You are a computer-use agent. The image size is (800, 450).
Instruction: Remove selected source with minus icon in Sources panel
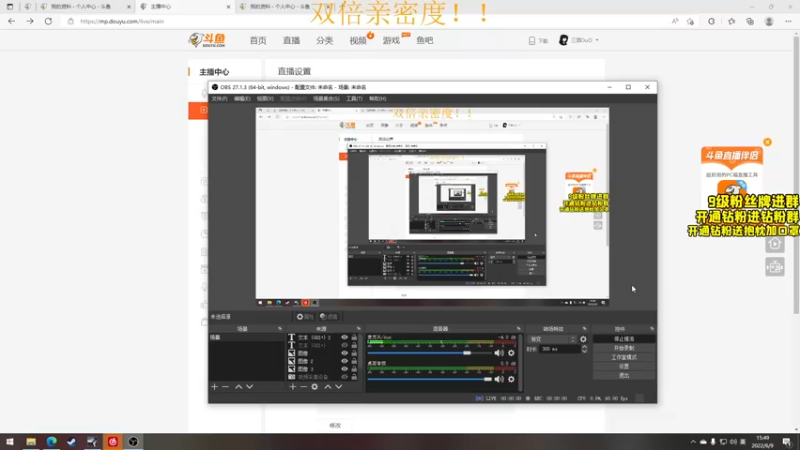[x=304, y=387]
